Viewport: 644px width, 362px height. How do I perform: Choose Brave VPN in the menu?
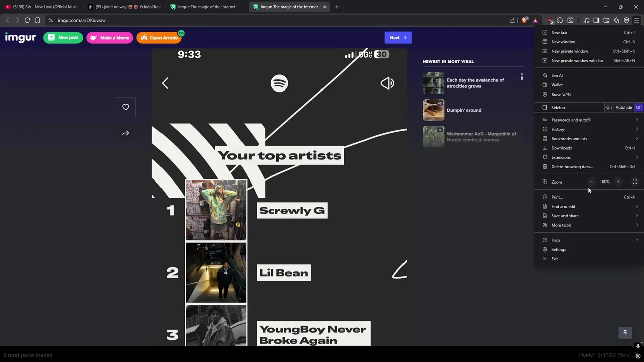(x=589, y=95)
